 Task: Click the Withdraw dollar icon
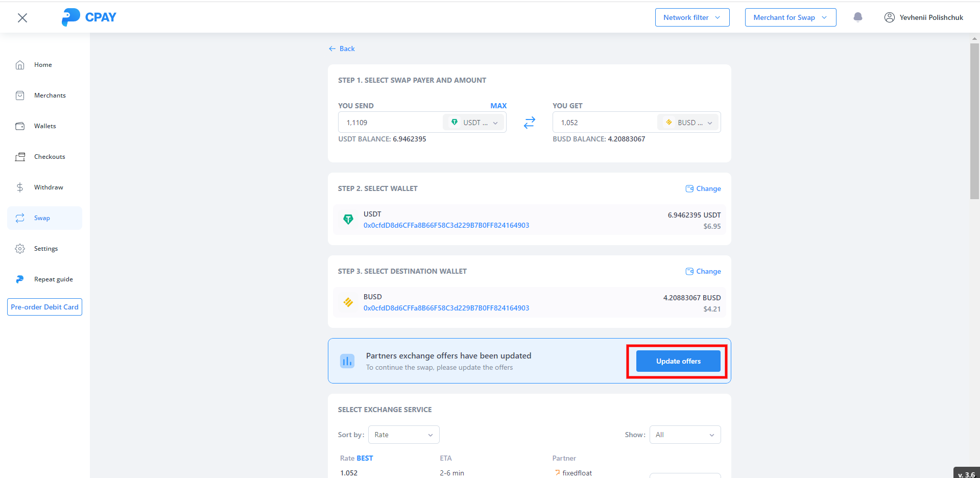(x=20, y=187)
